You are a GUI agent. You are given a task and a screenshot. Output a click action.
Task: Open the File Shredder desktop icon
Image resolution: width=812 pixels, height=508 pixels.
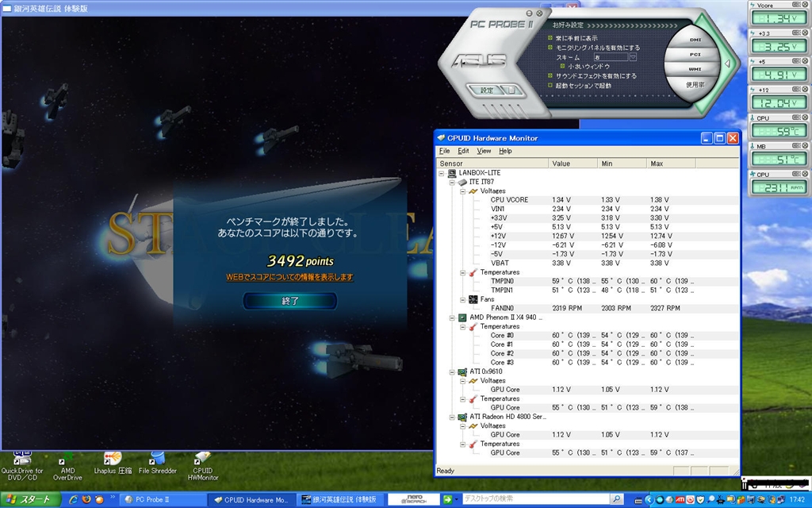pos(158,463)
